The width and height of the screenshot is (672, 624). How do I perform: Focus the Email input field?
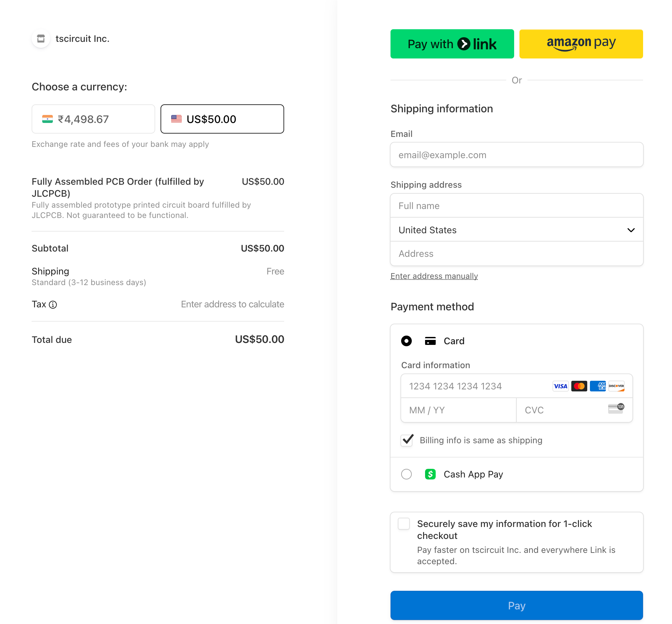[516, 155]
